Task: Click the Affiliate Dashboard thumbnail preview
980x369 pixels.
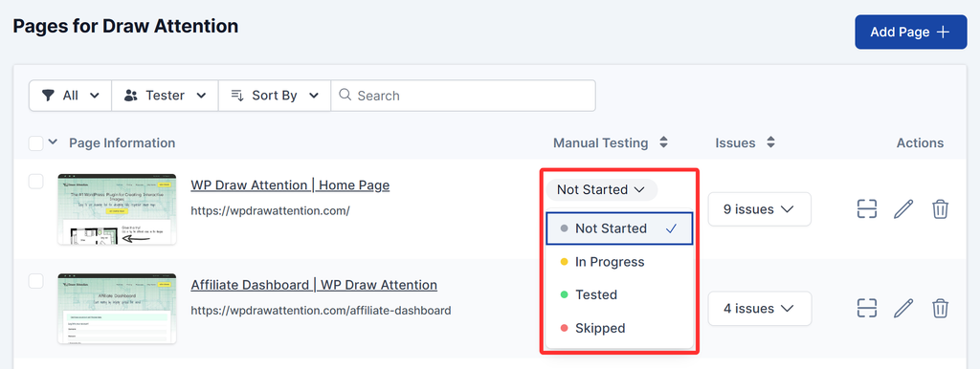Action: pyautogui.click(x=117, y=308)
